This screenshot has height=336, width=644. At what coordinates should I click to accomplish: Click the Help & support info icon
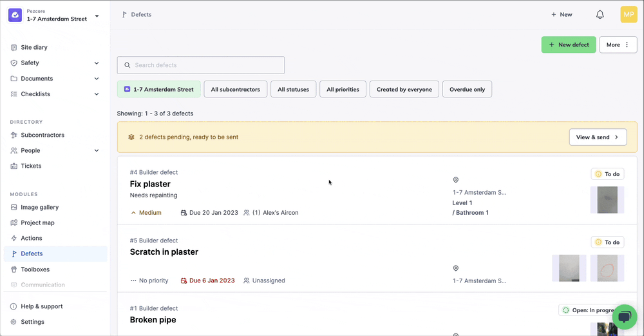[14, 306]
